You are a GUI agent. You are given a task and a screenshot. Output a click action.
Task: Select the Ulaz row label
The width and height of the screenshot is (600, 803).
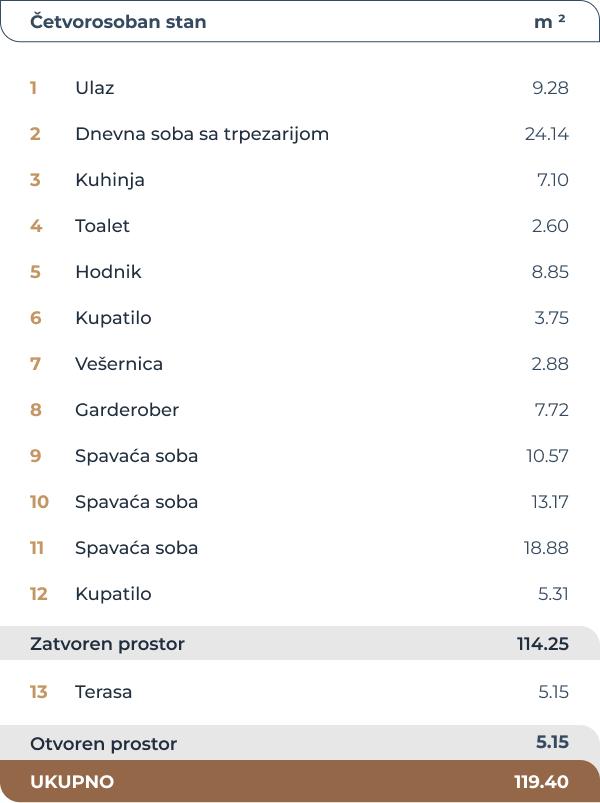95,88
